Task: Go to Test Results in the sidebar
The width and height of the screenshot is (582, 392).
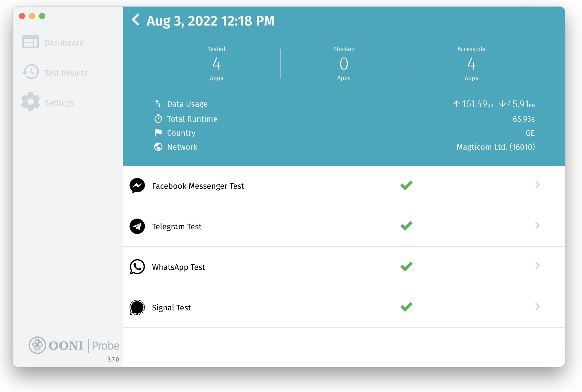Action: tap(66, 73)
